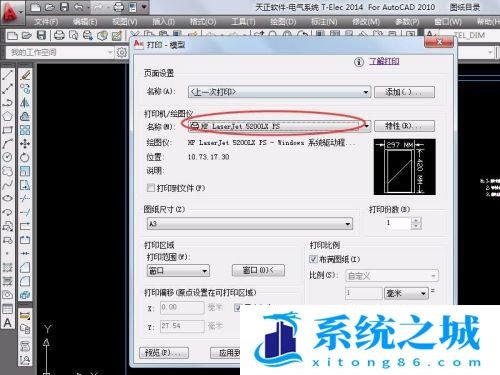
Task: Open the 毫米 units dropdown
Action: [406, 293]
